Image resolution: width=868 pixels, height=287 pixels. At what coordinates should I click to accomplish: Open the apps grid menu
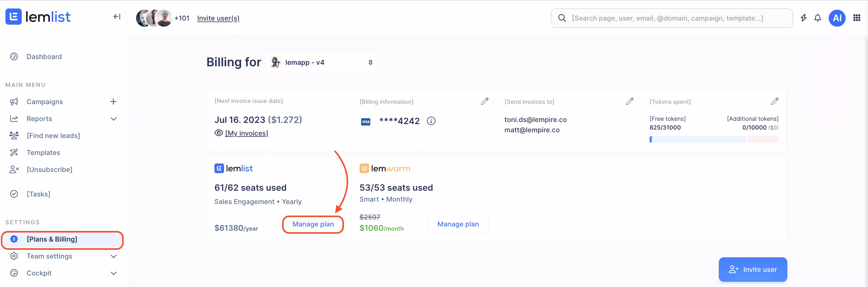857,18
